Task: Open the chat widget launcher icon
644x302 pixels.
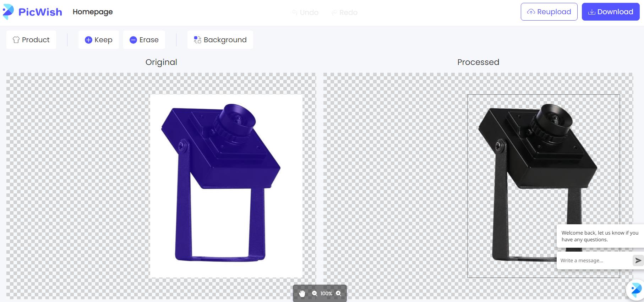Action: tap(635, 290)
